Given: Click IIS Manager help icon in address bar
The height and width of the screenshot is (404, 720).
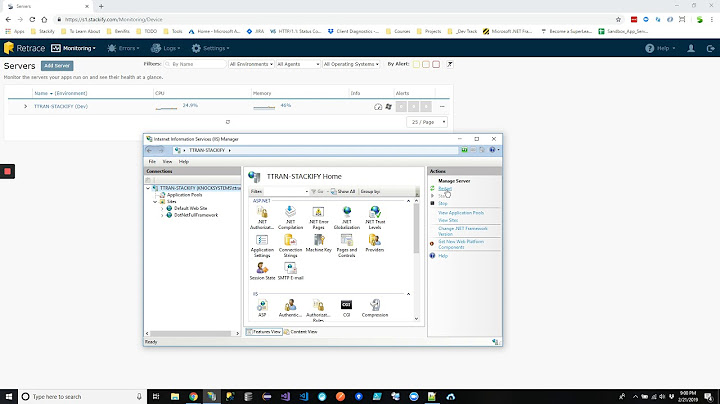Looking at the screenshot, I should coord(492,150).
